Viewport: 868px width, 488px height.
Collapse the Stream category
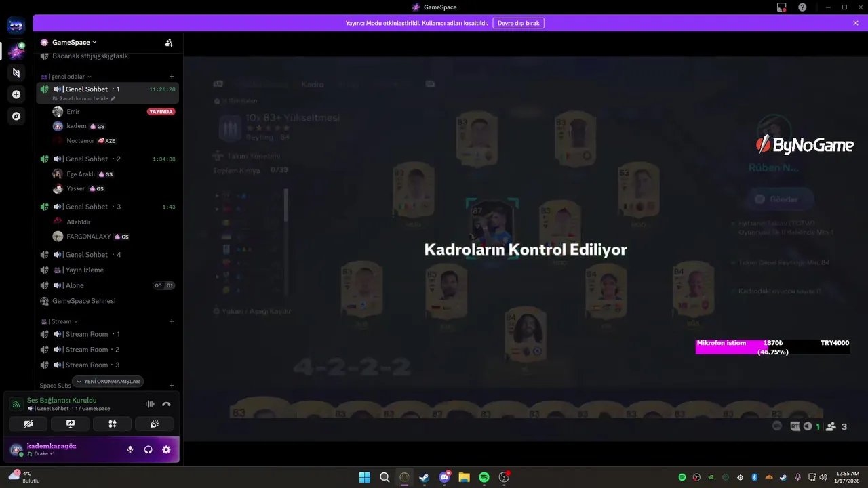[60, 321]
